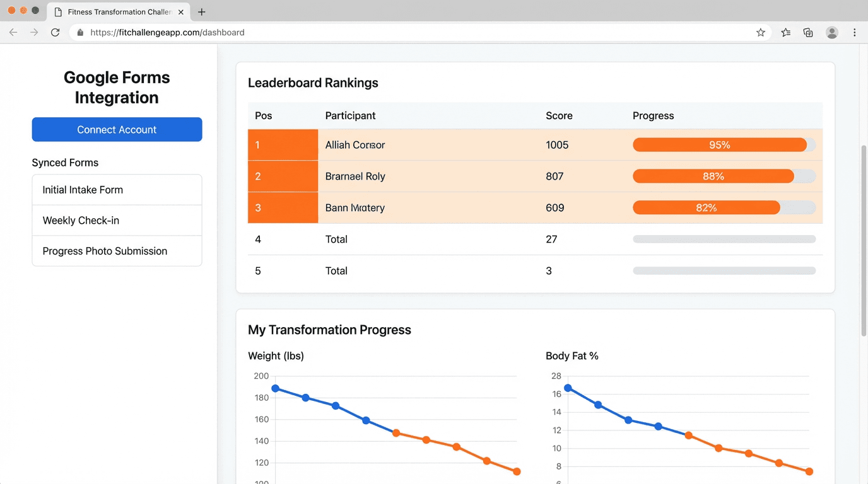868x484 pixels.
Task: Open the browser three-dot menu
Action: (x=855, y=32)
